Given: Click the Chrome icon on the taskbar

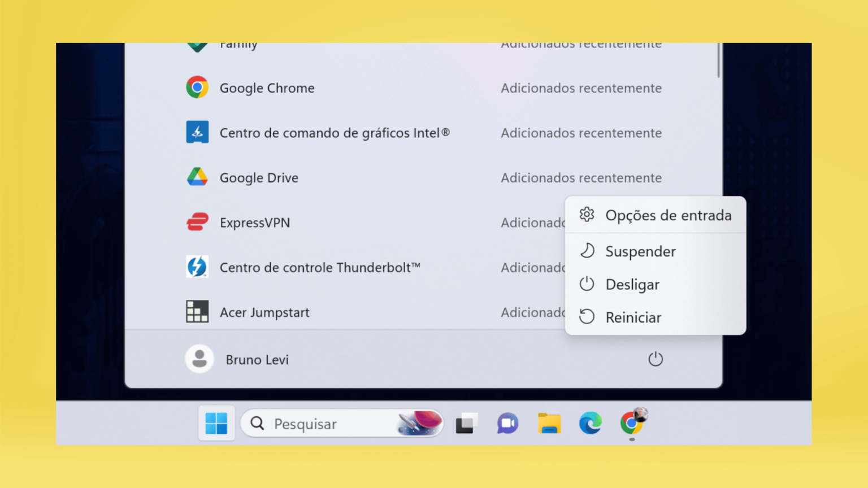Looking at the screenshot, I should [632, 423].
